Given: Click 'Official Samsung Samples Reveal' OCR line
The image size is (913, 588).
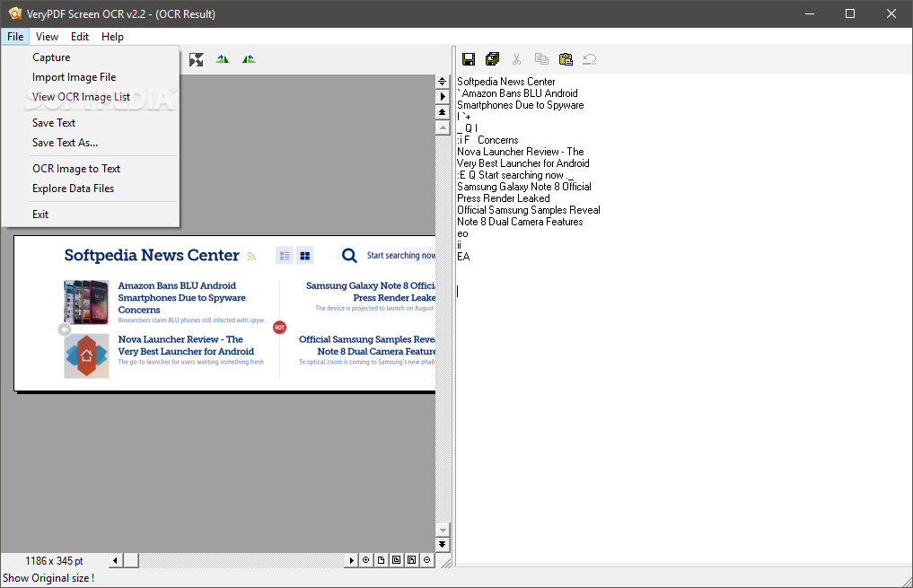Looking at the screenshot, I should [x=529, y=209].
